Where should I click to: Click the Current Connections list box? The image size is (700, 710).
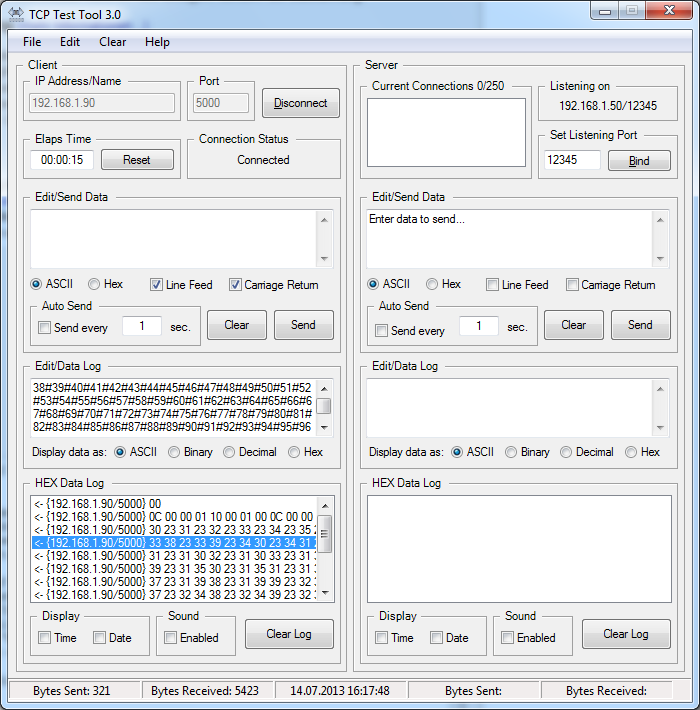click(446, 133)
